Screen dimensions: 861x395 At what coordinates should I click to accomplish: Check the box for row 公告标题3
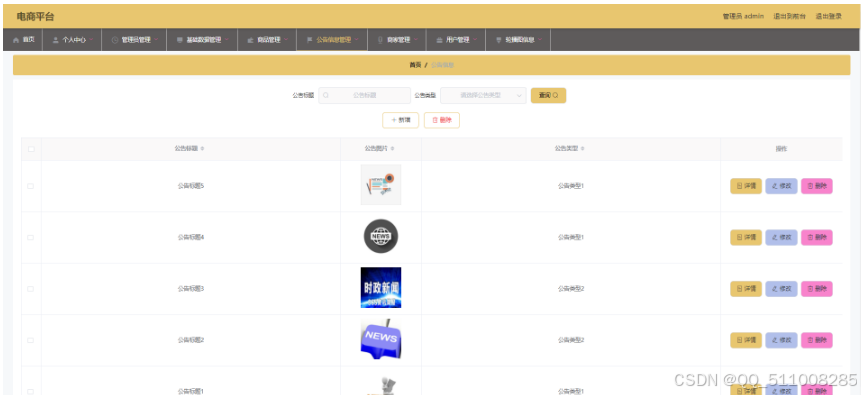click(30, 289)
